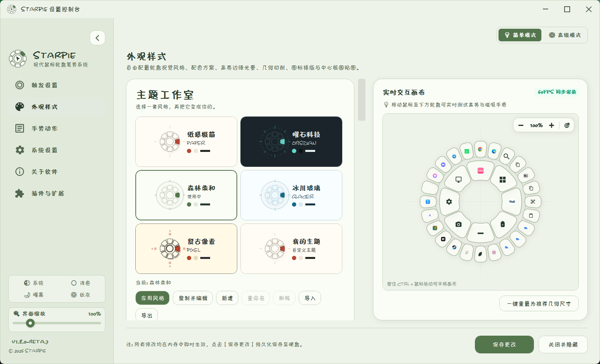
Task: Choose the 纸感极简 Paper theme card
Action: pyautogui.click(x=186, y=142)
